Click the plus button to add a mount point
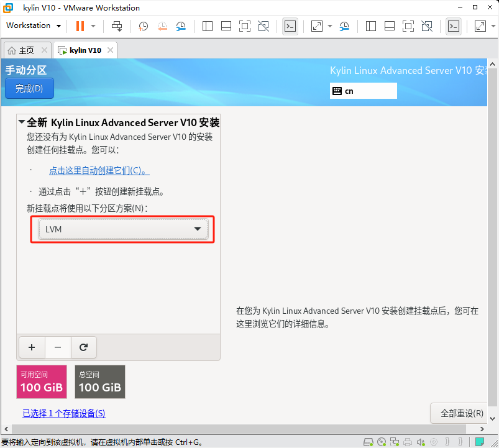The width and height of the screenshot is (499, 448). tap(32, 347)
